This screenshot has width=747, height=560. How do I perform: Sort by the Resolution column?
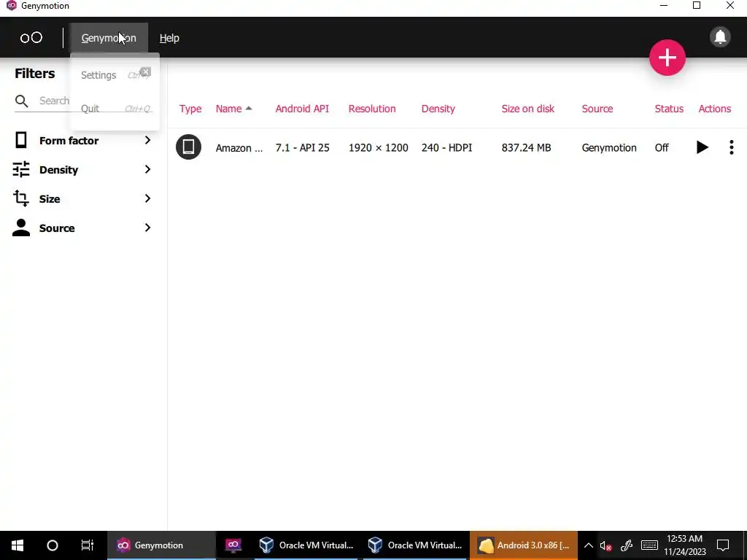point(372,109)
